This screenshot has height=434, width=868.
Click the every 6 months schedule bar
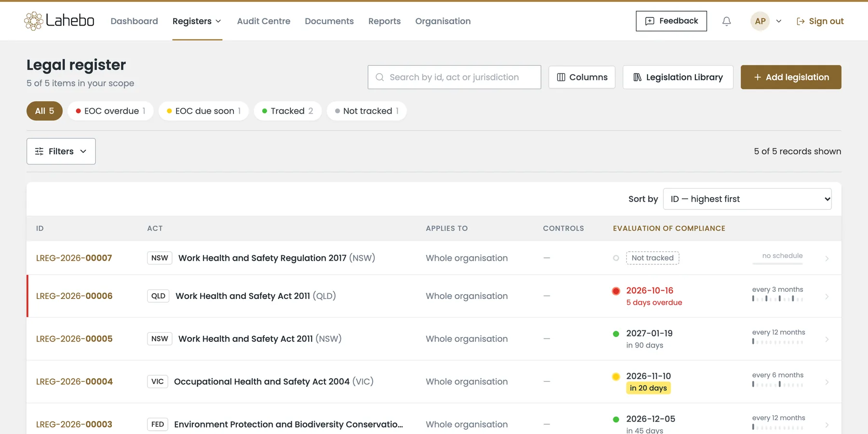click(777, 384)
